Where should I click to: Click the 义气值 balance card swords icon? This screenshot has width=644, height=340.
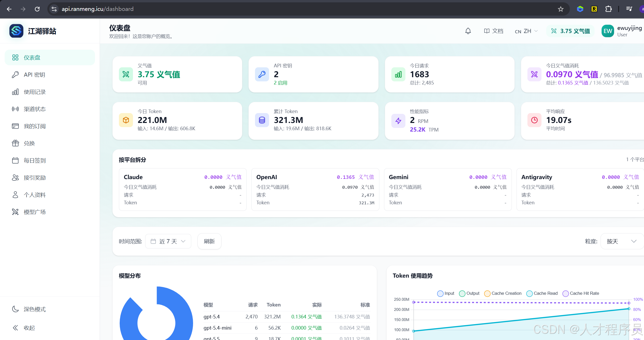click(x=126, y=74)
